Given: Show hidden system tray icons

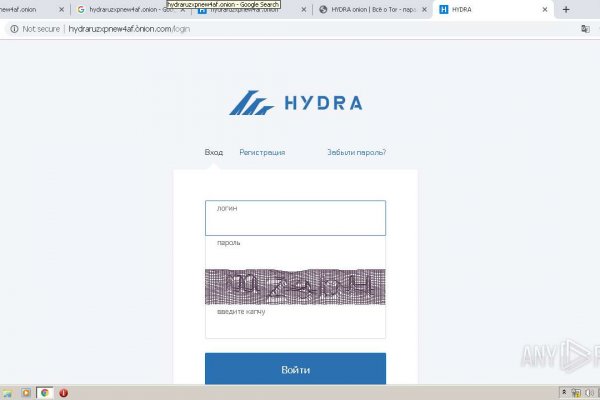Looking at the screenshot, I should [564, 393].
